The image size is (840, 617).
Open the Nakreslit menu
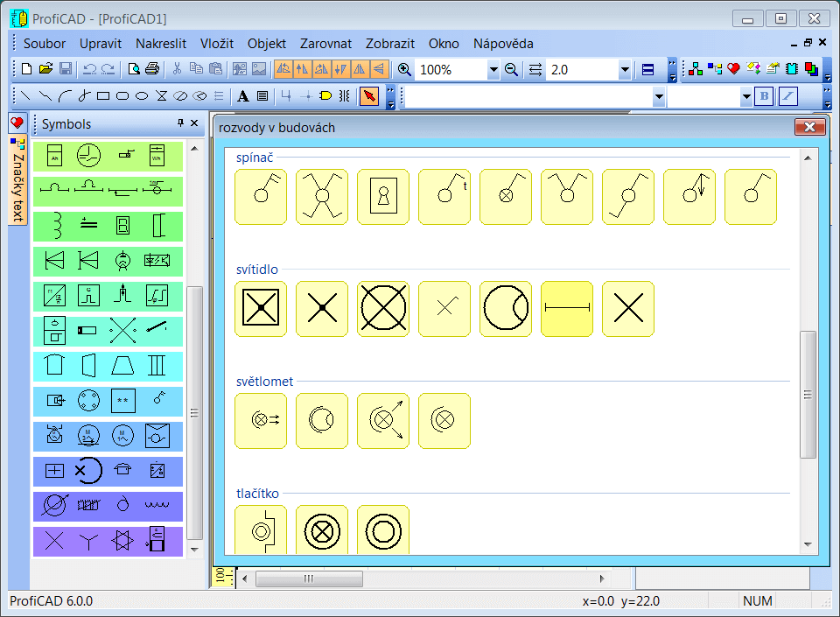[161, 44]
